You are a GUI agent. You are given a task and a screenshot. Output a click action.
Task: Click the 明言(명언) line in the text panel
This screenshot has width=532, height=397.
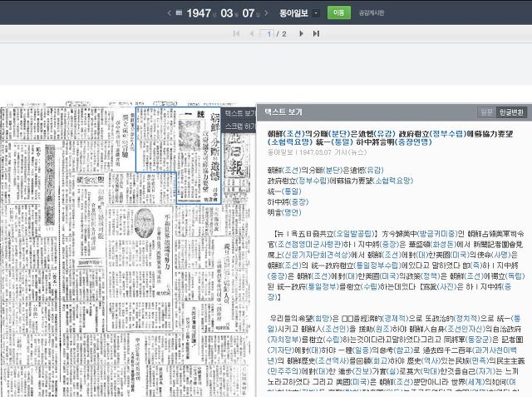[x=284, y=212]
